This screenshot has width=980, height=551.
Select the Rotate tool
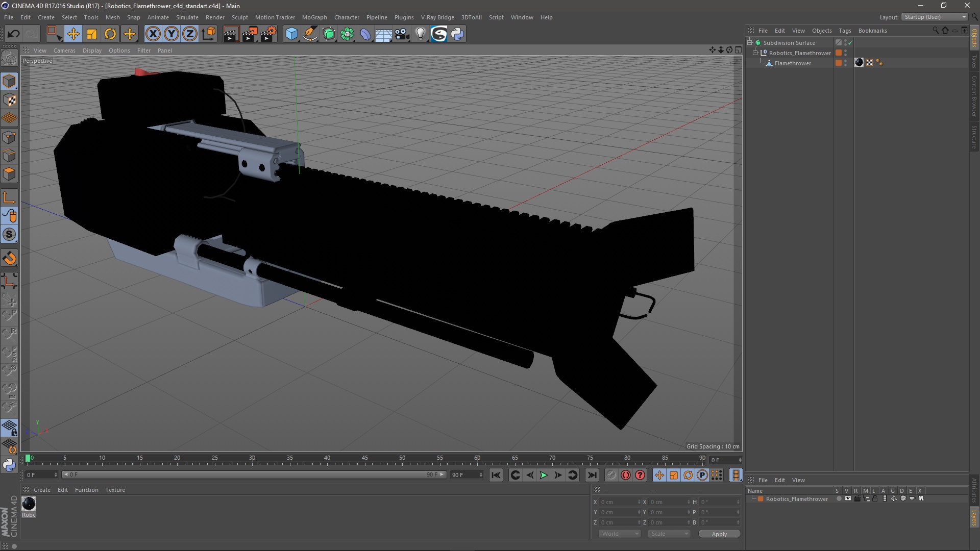point(110,34)
